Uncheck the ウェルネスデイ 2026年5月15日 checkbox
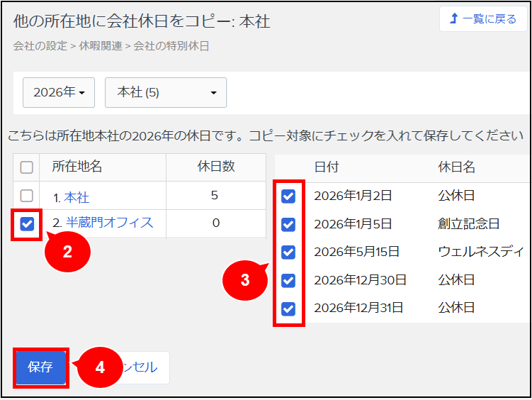Viewport: 532px width, 400px height. (288, 252)
